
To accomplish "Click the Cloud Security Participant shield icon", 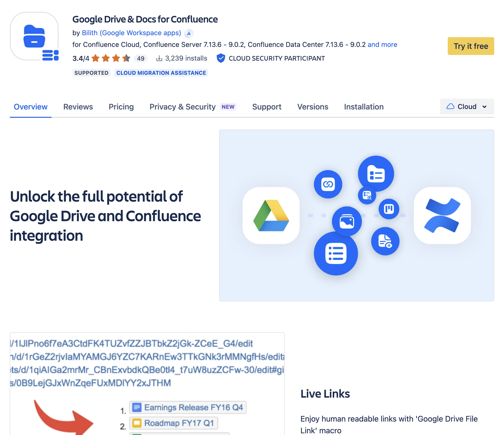I will click(x=221, y=58).
